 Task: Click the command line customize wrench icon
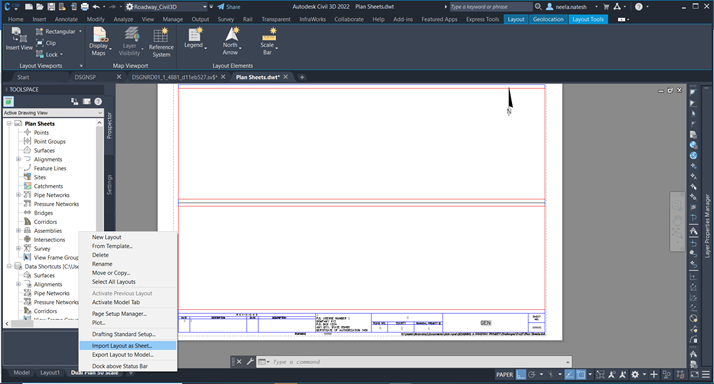coord(250,362)
